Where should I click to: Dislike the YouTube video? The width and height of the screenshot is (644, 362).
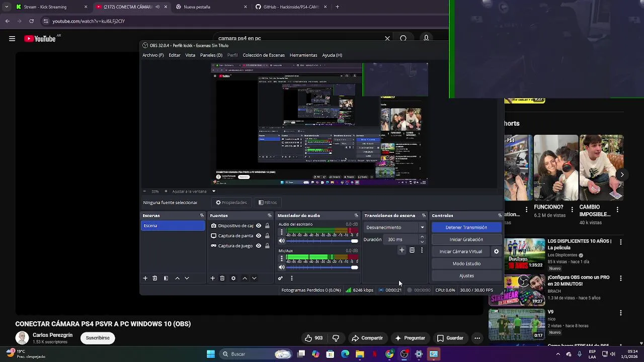point(336,338)
